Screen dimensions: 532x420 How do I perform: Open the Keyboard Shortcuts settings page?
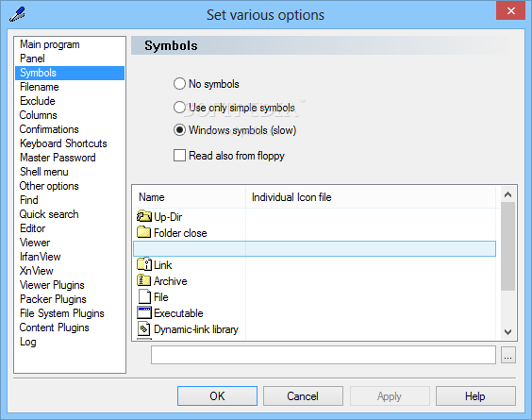click(63, 143)
